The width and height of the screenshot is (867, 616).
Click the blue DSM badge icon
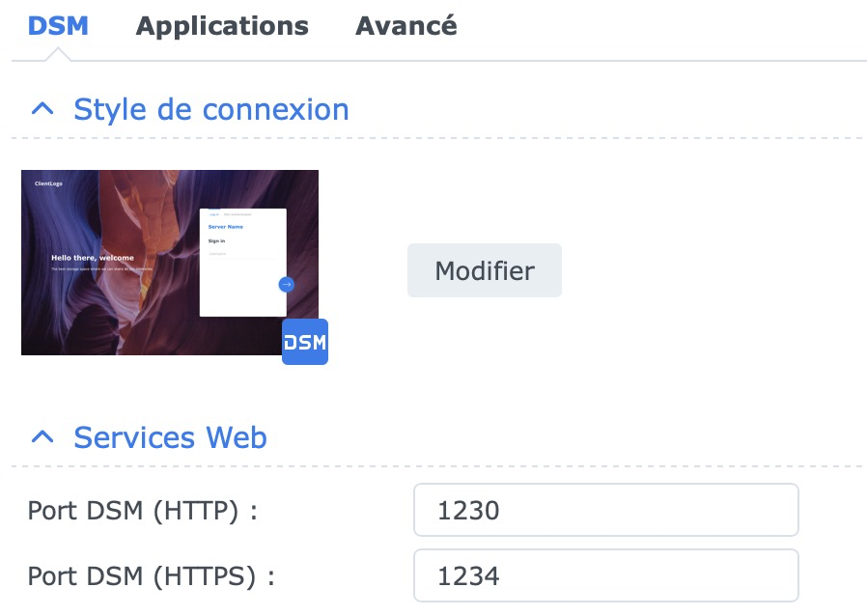click(x=305, y=342)
